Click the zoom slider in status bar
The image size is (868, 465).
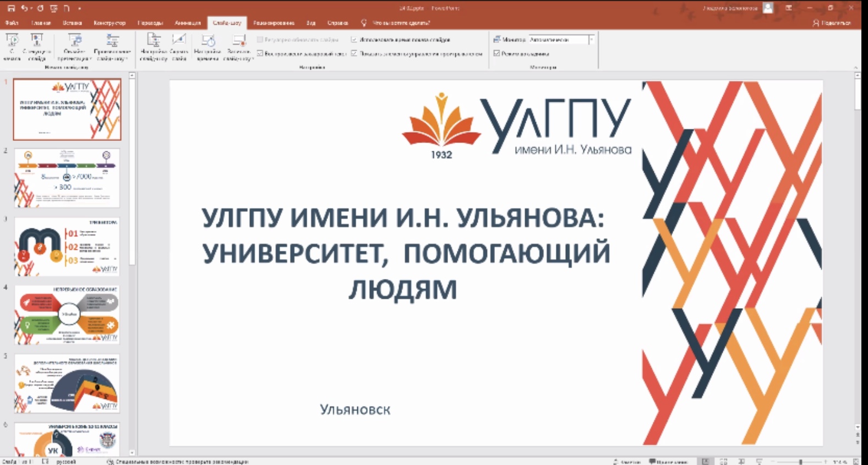click(800, 461)
